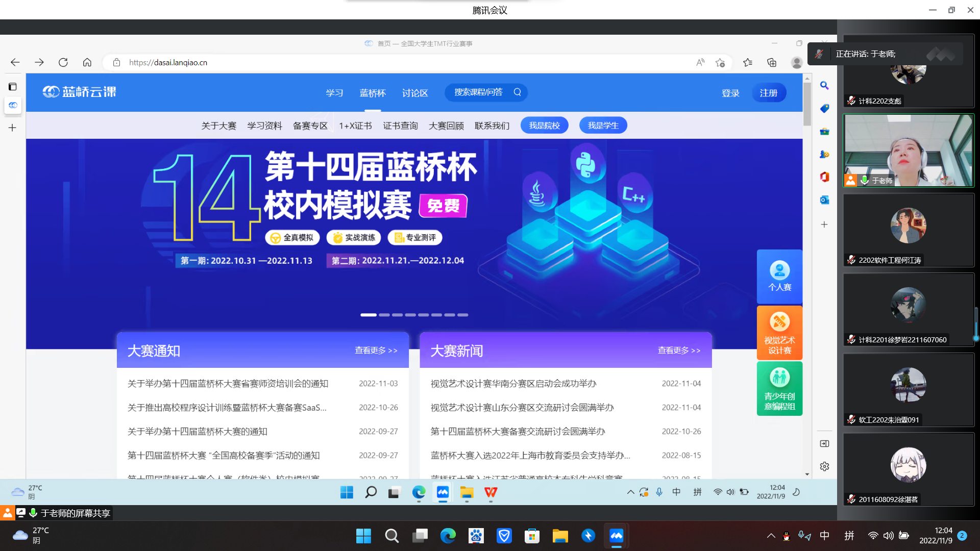980x551 pixels.
Task: Open 查看更多 in 大赛新闻 panel
Action: tap(679, 350)
